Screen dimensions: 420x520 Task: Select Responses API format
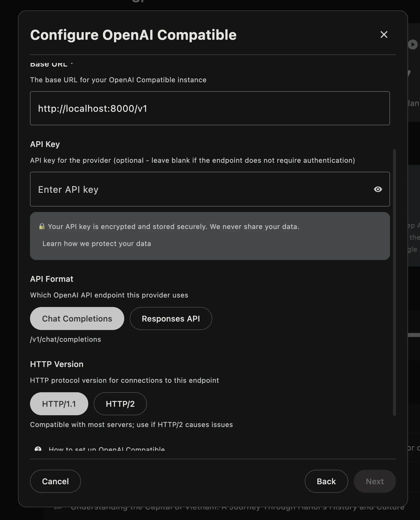[171, 318]
